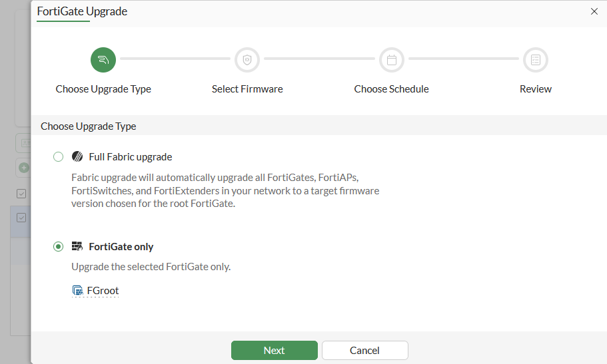Jump to the Choose Schedule step label
Image resolution: width=607 pixels, height=364 pixels.
coord(391,89)
